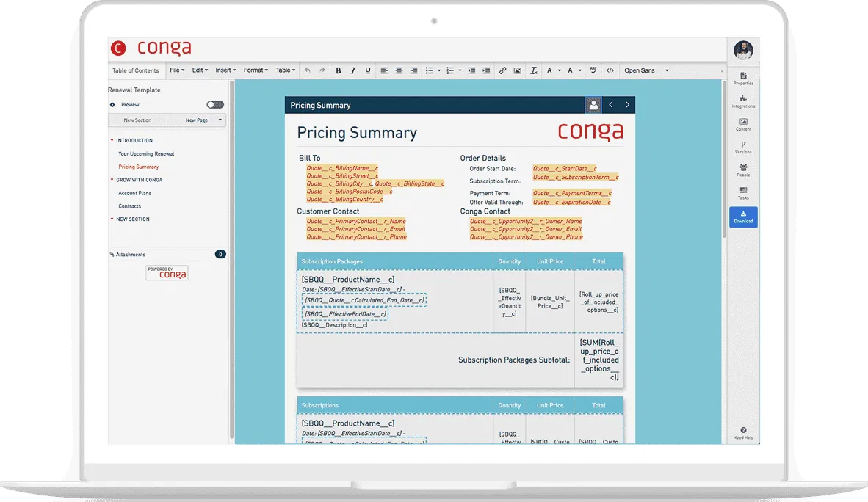This screenshot has width=868, height=502.
Task: Click the New Section button
Action: [x=137, y=120]
